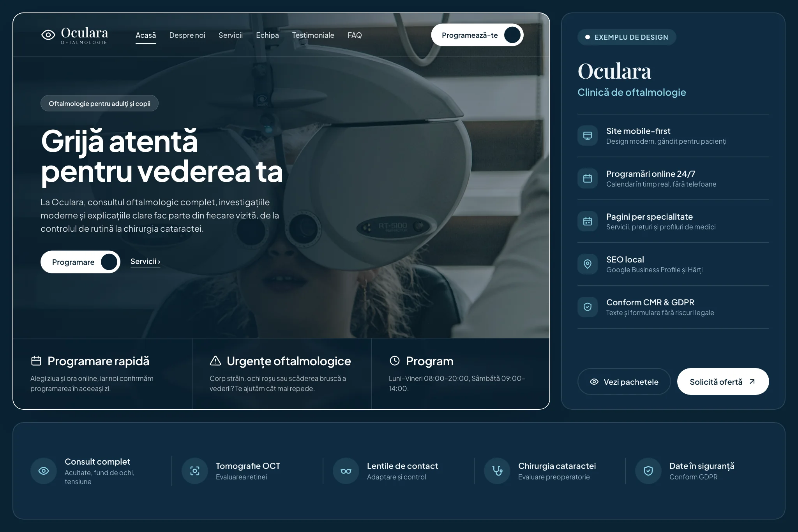Click the stethoscope icon for Chirurgia cataractei
The width and height of the screenshot is (798, 532).
point(497,471)
